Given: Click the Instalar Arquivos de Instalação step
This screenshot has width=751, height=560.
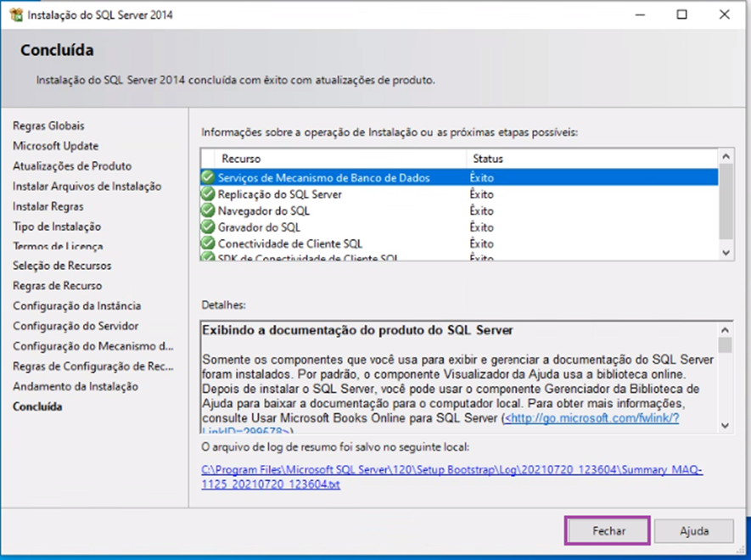Looking at the screenshot, I should (87, 186).
